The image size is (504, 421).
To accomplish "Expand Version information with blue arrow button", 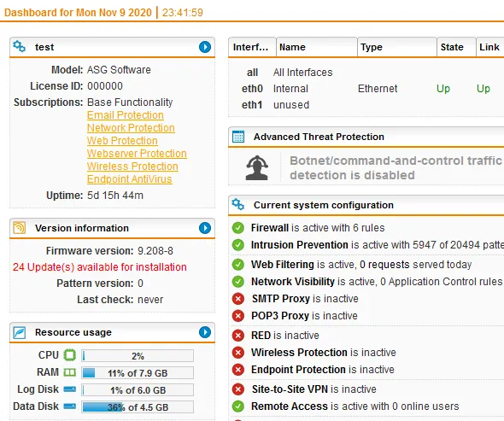I will 205,228.
